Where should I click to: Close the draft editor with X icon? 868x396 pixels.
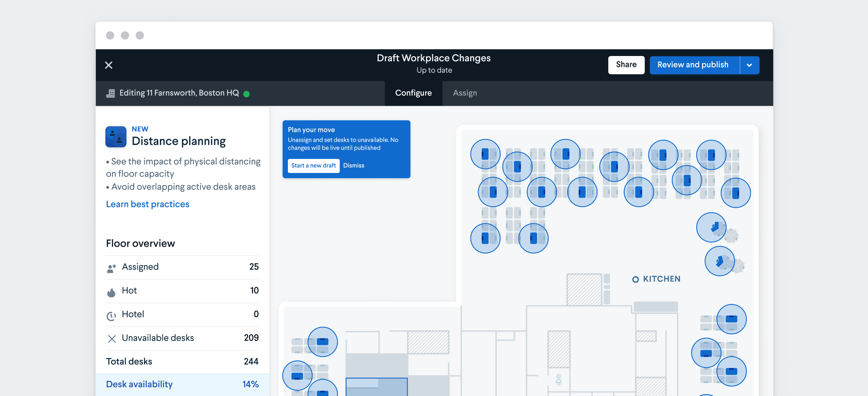point(109,65)
